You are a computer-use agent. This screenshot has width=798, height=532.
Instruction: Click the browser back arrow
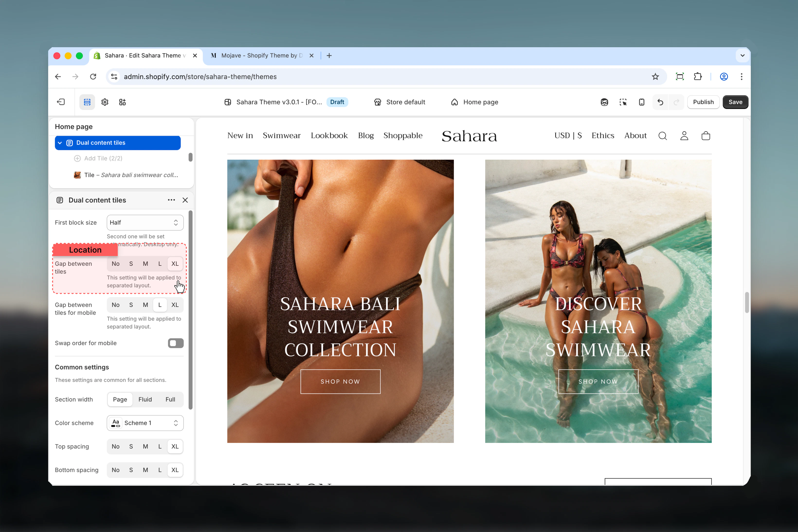point(58,77)
